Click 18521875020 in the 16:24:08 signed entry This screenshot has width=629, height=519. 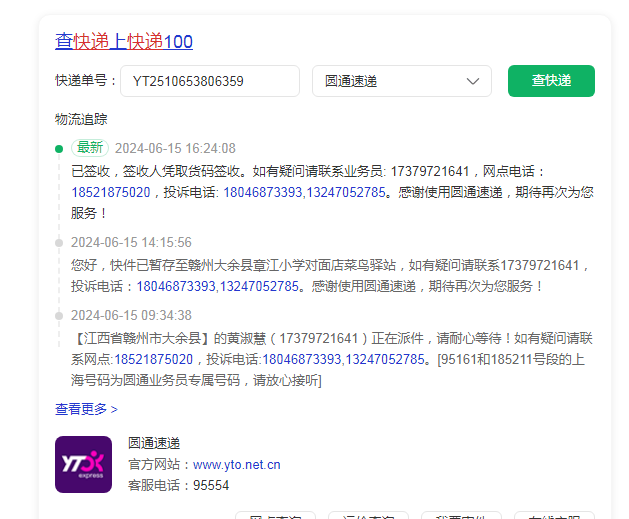(111, 192)
